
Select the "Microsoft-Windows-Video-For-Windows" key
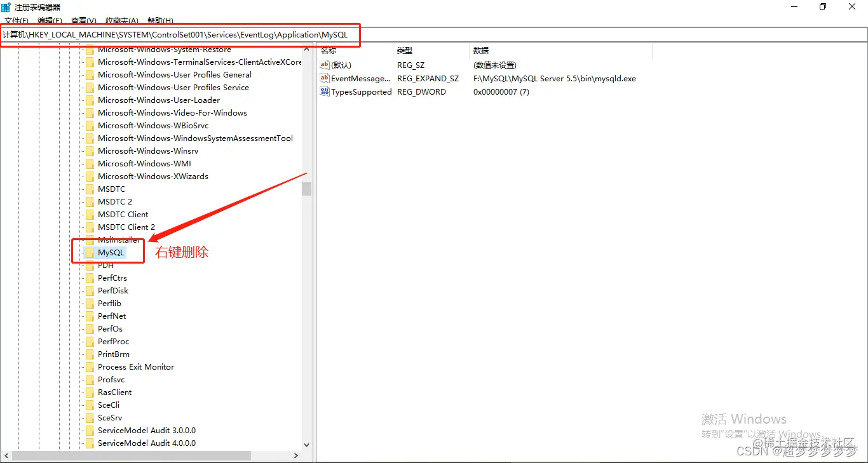[172, 113]
